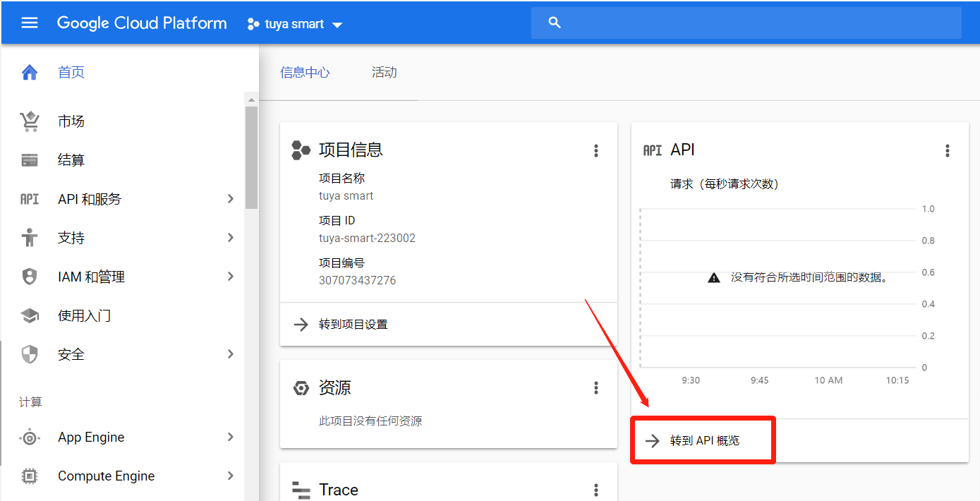Viewport: 980px width, 501px height.
Task: Open the 项目信息 card options menu
Action: [x=596, y=150]
